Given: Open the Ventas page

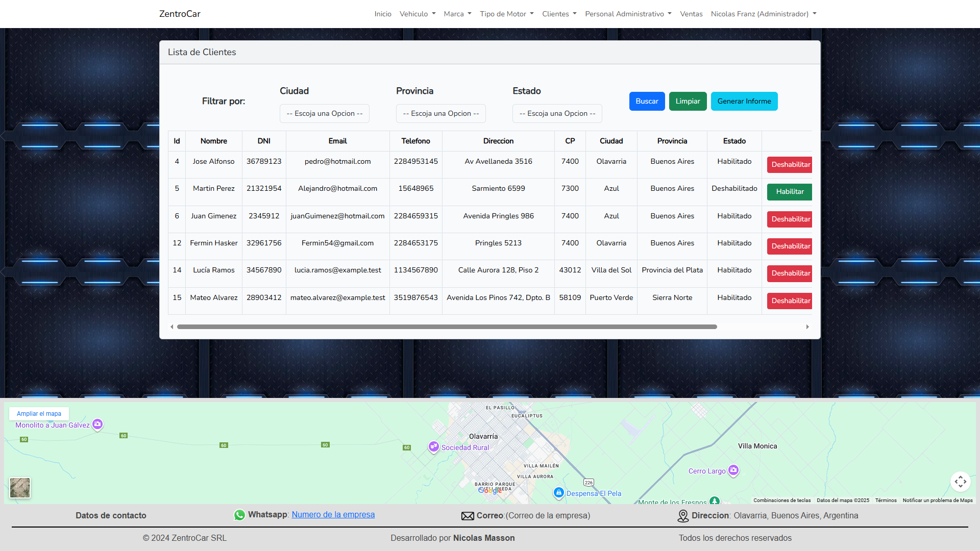Looking at the screenshot, I should click(691, 14).
